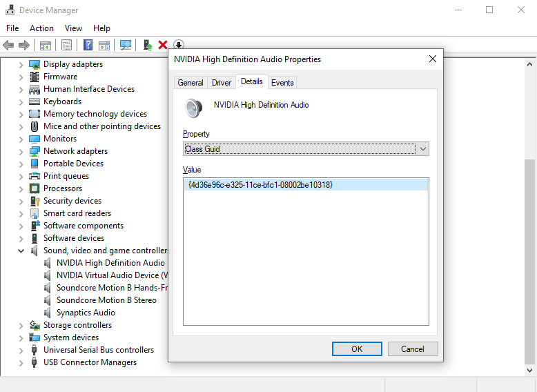Viewport: 537px width, 392px height.
Task: Click the vertical scrollbar thumb
Action: (x=529, y=262)
